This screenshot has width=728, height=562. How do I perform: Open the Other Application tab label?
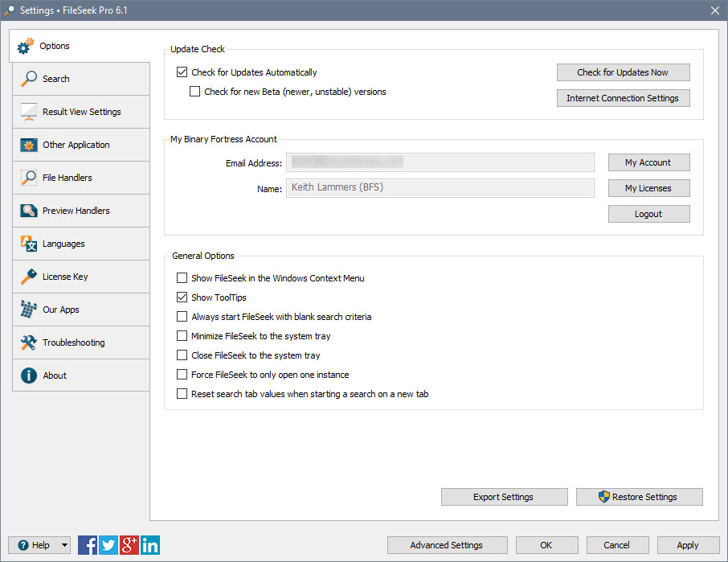coord(76,145)
